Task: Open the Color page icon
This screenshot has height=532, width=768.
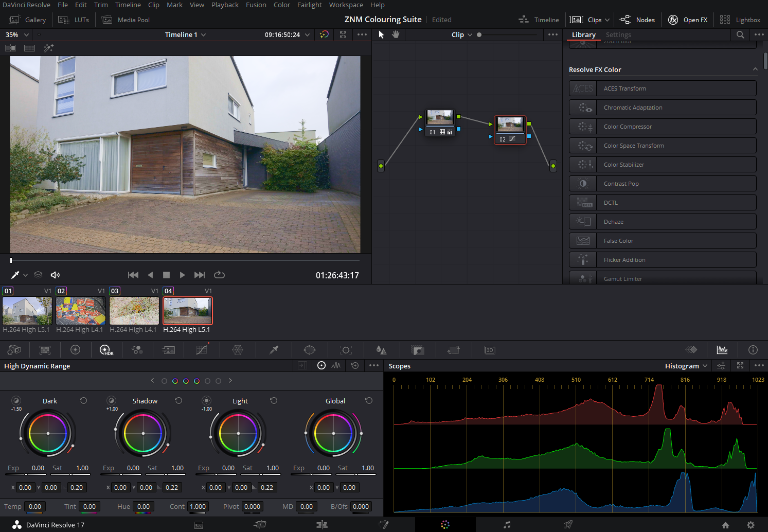Action: pyautogui.click(x=445, y=525)
